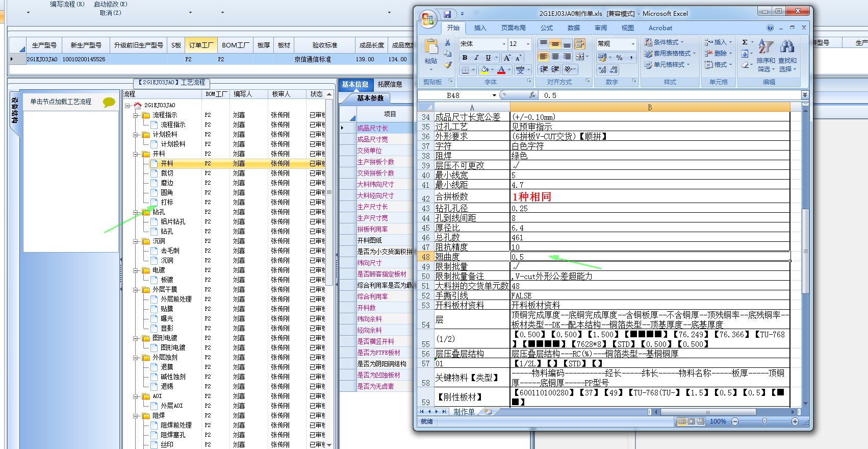Toggle wrap text in Excel
The height and width of the screenshot is (449, 868).
tap(580, 44)
